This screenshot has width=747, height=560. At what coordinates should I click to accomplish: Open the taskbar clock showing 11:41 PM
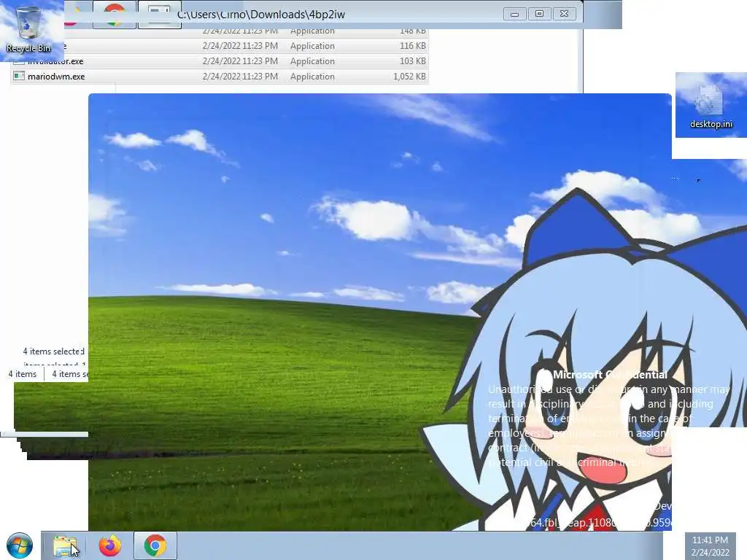click(x=710, y=546)
